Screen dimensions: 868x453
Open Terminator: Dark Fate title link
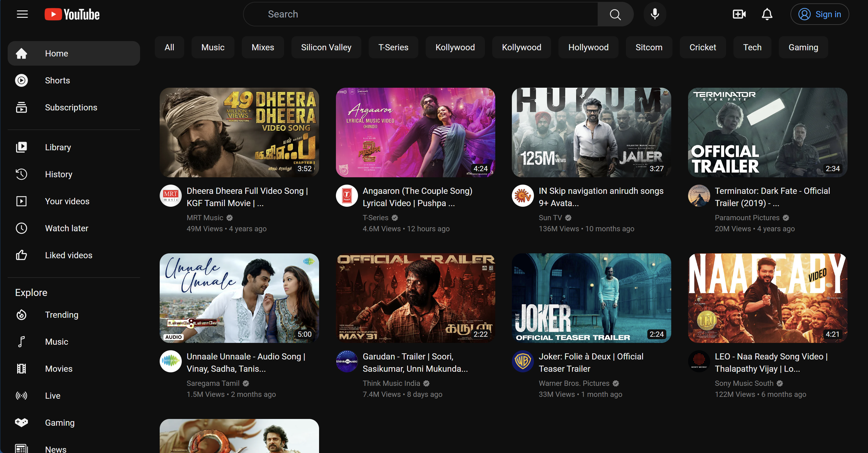click(x=772, y=197)
